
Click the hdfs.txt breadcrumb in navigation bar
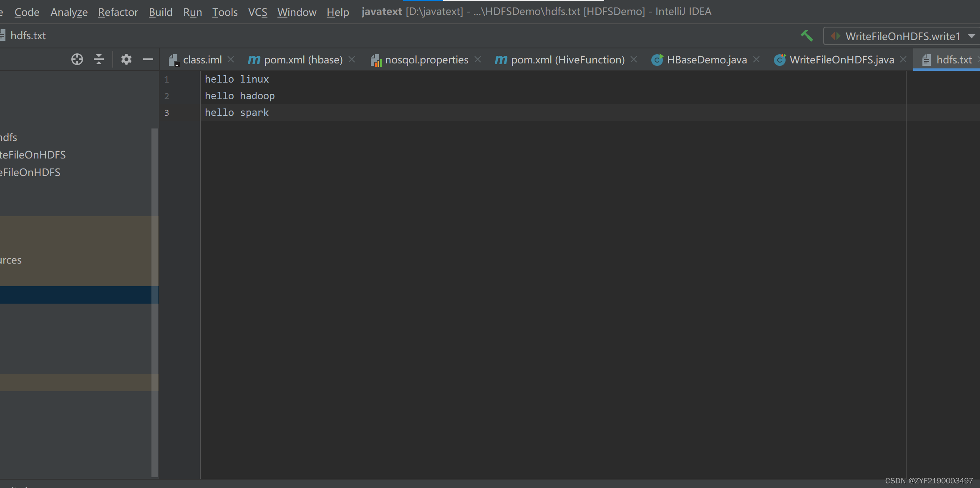pyautogui.click(x=28, y=36)
